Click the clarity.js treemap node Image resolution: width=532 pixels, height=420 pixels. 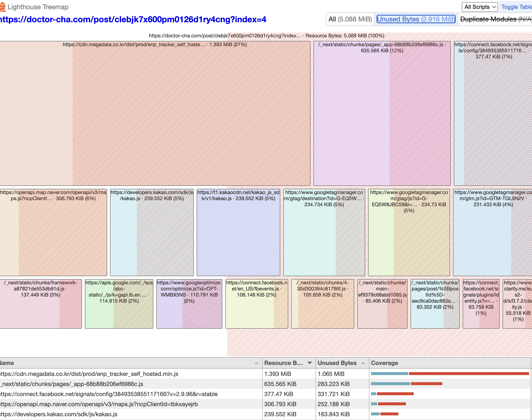click(x=517, y=304)
